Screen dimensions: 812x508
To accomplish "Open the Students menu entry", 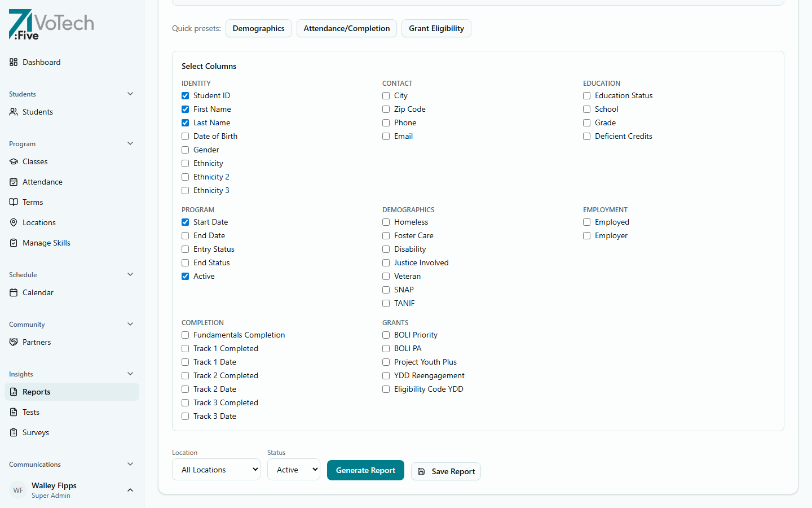I will click(37, 112).
